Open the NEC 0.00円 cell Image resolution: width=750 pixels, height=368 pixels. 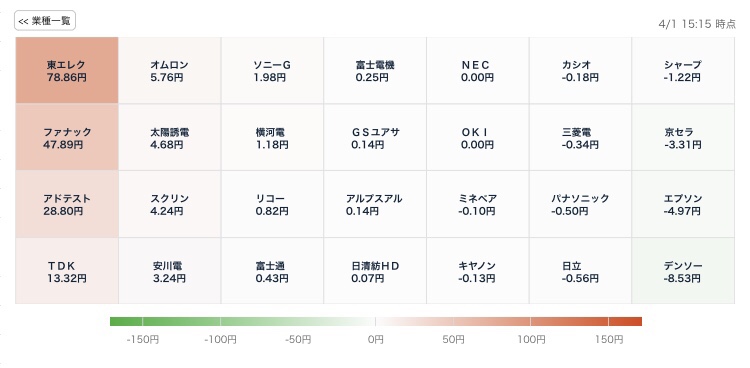pos(478,70)
